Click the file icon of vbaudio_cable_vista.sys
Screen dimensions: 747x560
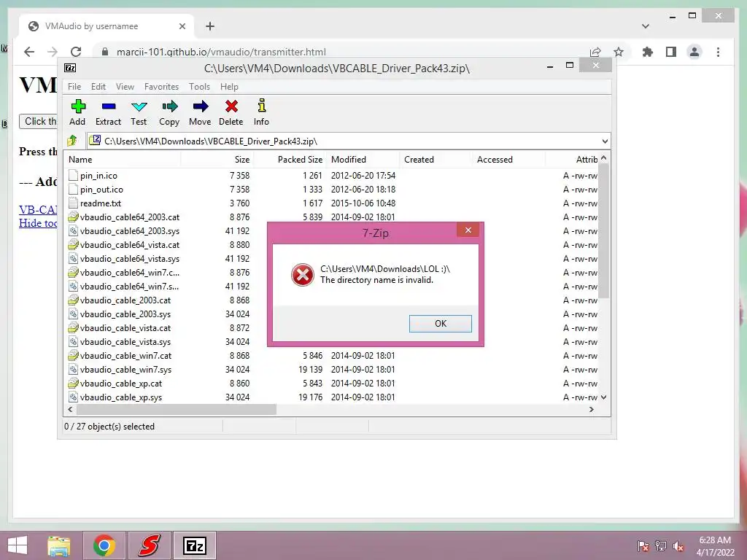[73, 341]
